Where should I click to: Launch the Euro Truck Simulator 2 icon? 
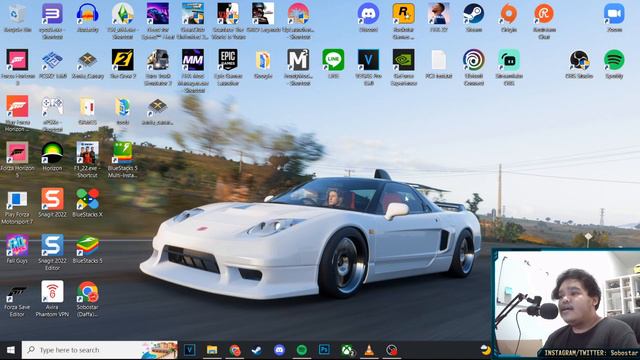click(x=158, y=67)
